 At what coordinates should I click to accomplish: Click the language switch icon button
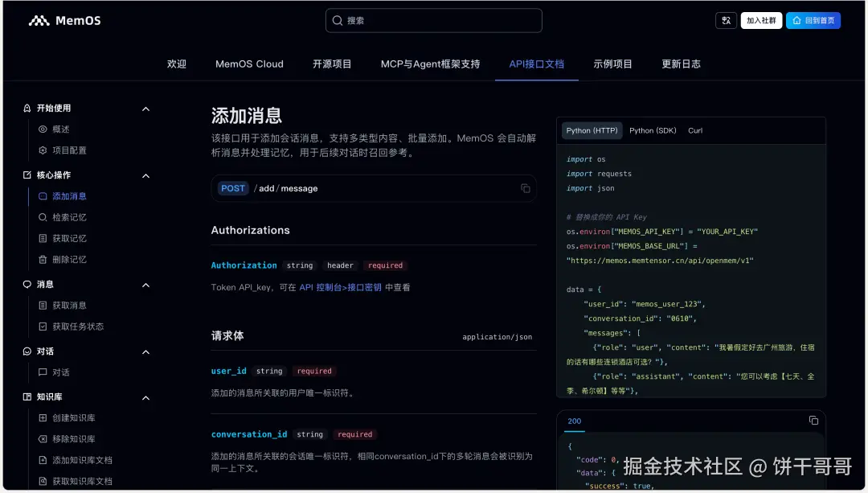726,20
